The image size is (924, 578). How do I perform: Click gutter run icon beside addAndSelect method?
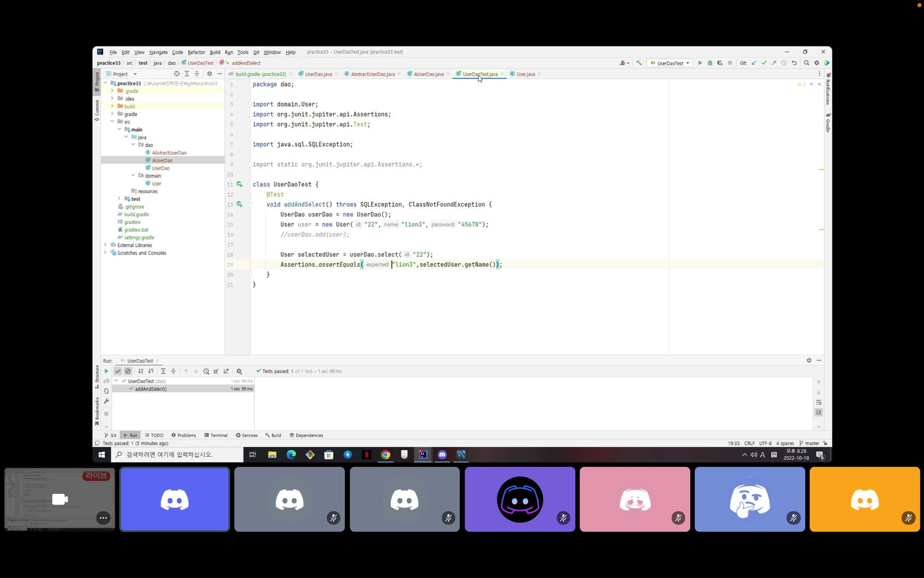click(x=240, y=204)
